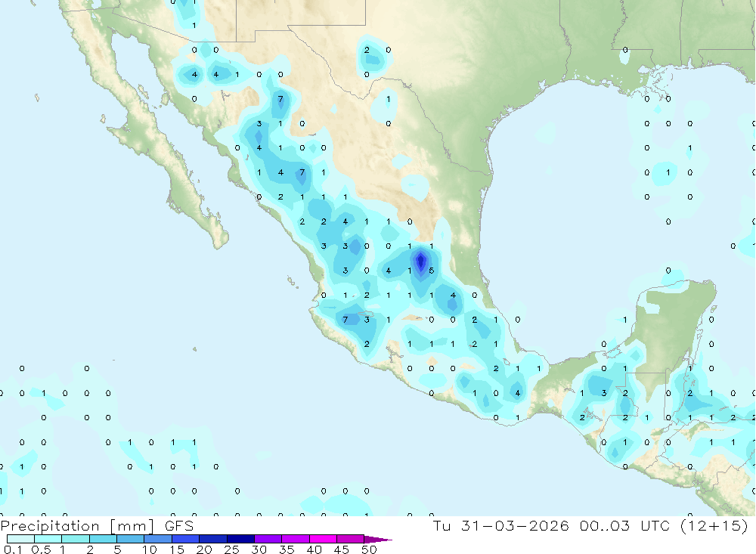
Task: Click the '35' legend tick label
Action: [x=287, y=549]
